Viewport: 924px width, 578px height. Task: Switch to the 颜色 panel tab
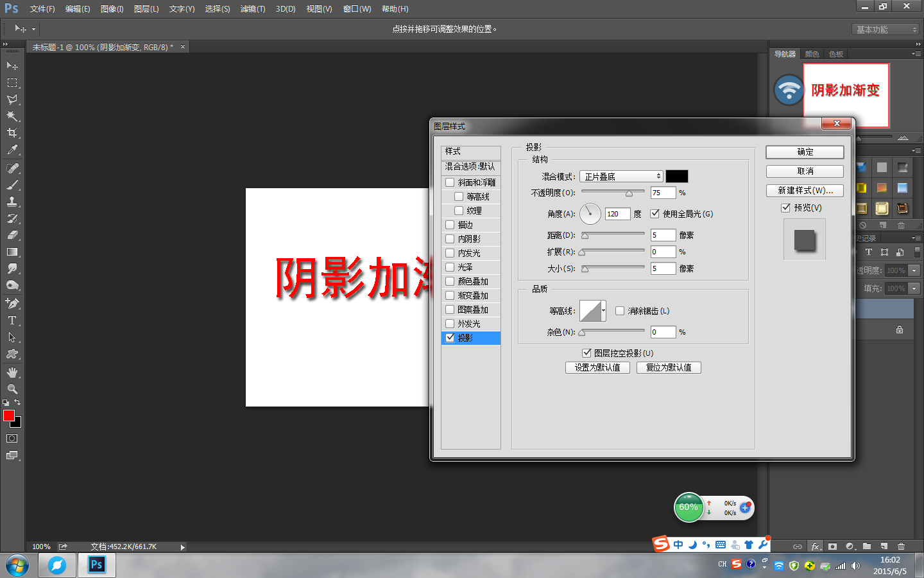pos(812,54)
